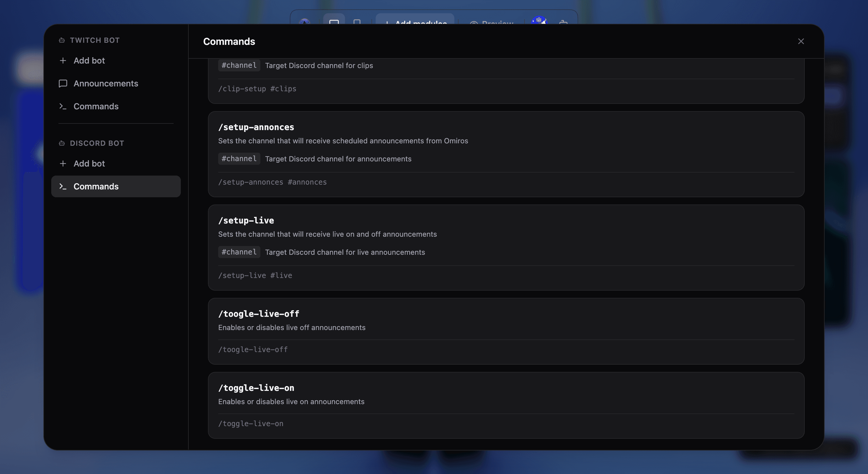Close the Commands dialog with the X icon
The width and height of the screenshot is (868, 474).
pos(801,42)
